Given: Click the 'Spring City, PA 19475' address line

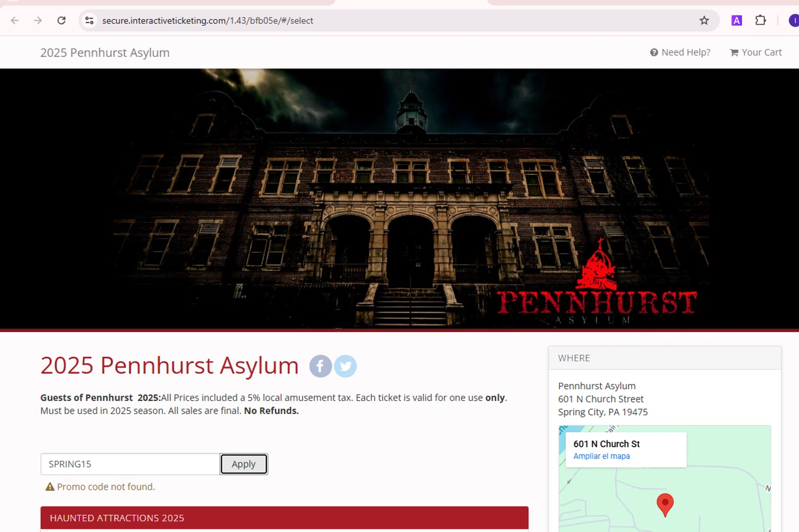Looking at the screenshot, I should (603, 412).
